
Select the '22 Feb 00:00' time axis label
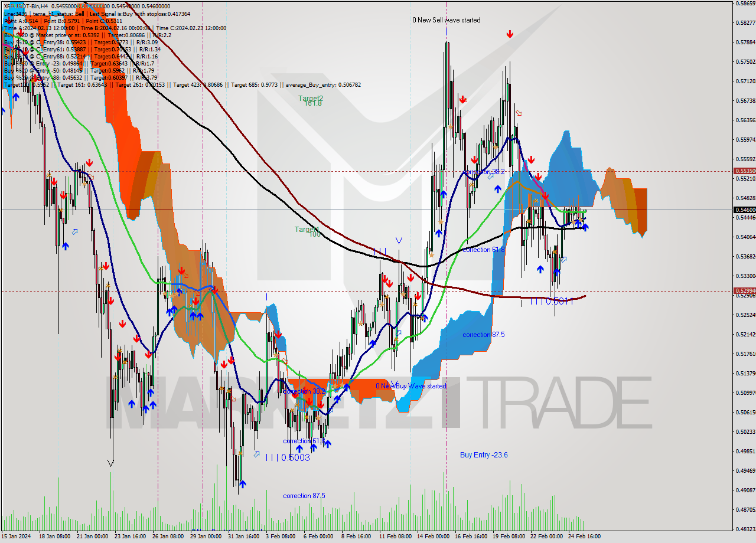pos(546,537)
